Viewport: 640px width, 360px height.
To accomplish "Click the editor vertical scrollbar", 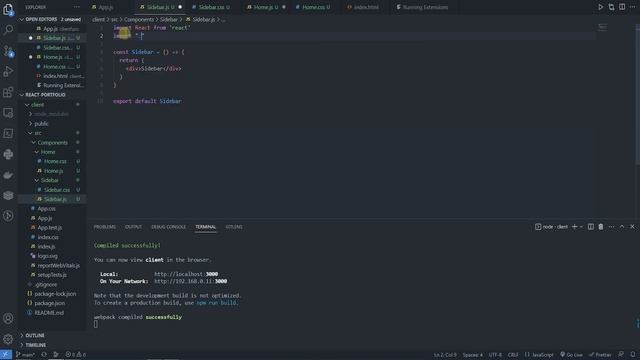I will click(x=637, y=95).
